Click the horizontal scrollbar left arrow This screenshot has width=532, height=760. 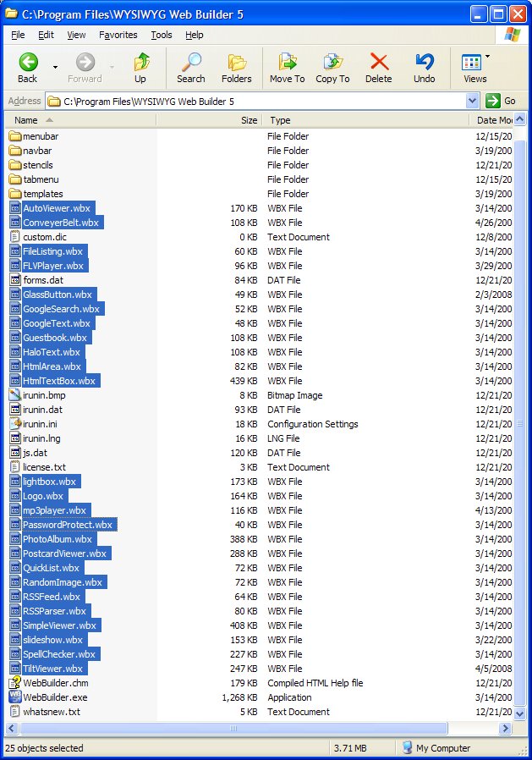click(x=12, y=728)
